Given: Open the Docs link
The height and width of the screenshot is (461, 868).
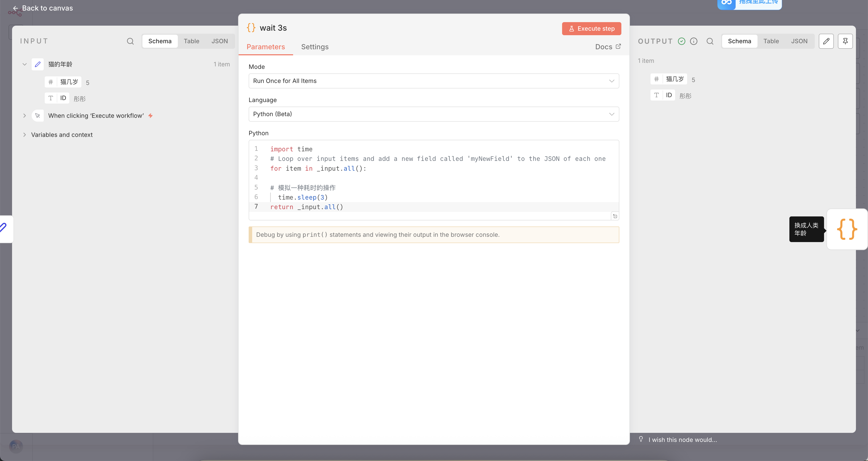Looking at the screenshot, I should tap(608, 47).
